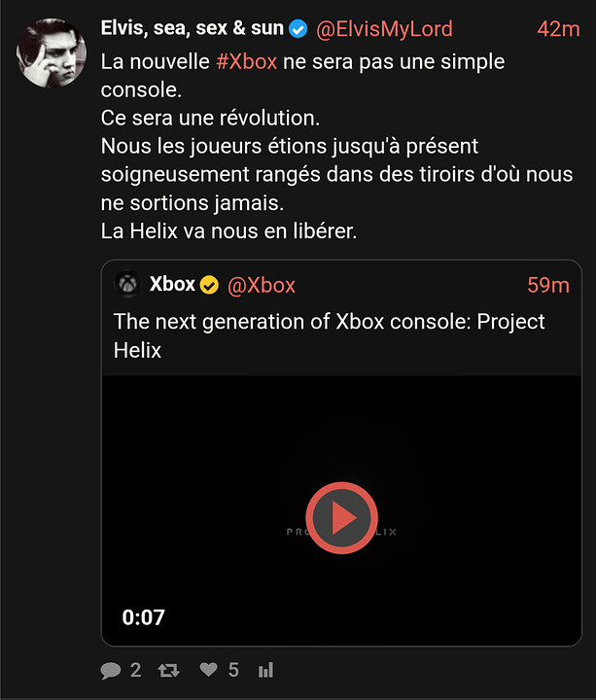Click the gold verified badge next to Xbox
The width and height of the screenshot is (596, 700).
tap(210, 285)
